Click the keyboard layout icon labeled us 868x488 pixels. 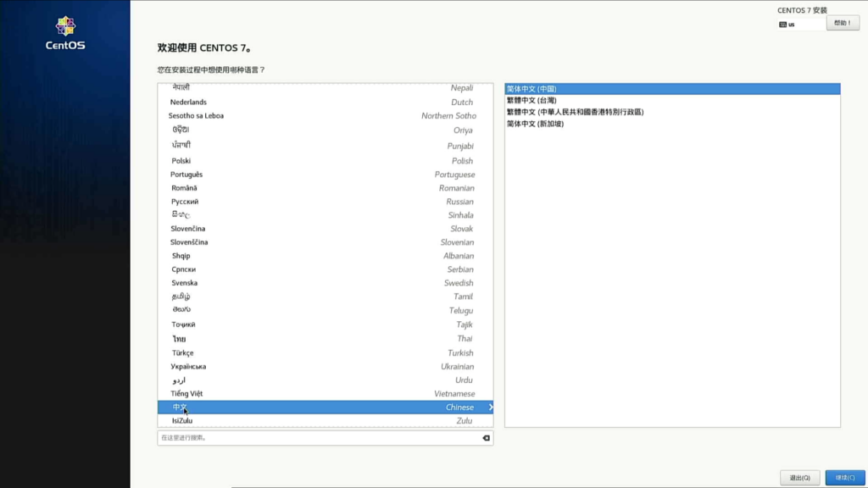click(782, 25)
